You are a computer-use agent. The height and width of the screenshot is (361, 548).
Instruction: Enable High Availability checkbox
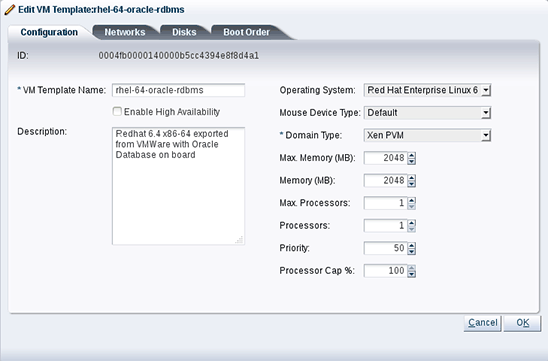tap(117, 111)
